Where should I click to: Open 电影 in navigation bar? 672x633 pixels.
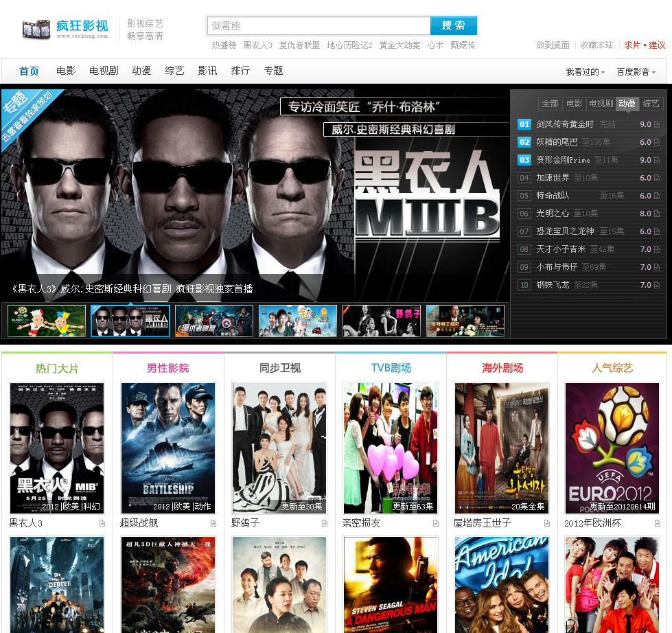tap(66, 71)
